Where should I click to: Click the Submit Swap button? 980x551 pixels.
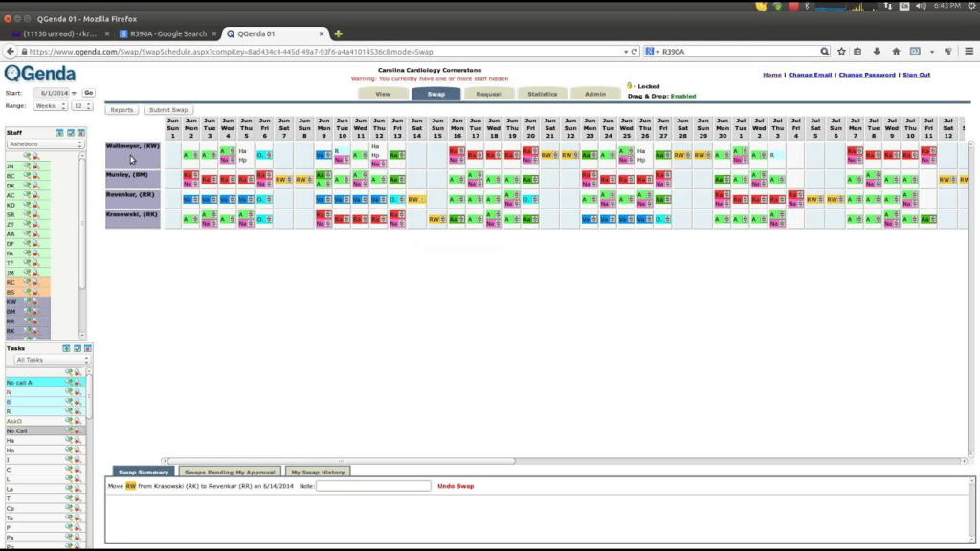point(168,110)
